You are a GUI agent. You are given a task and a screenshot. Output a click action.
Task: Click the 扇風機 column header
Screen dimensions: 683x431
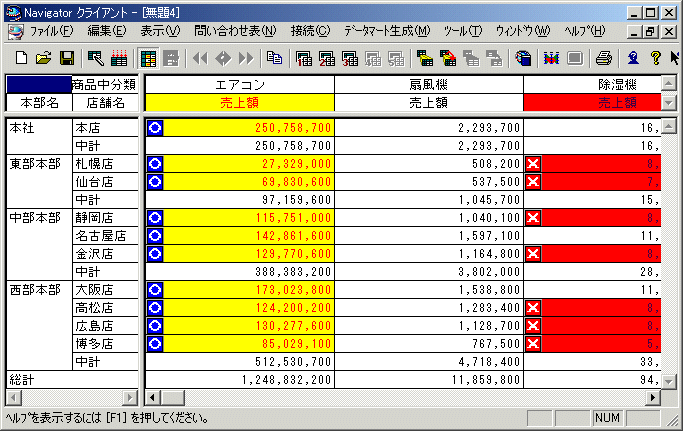[x=429, y=85]
